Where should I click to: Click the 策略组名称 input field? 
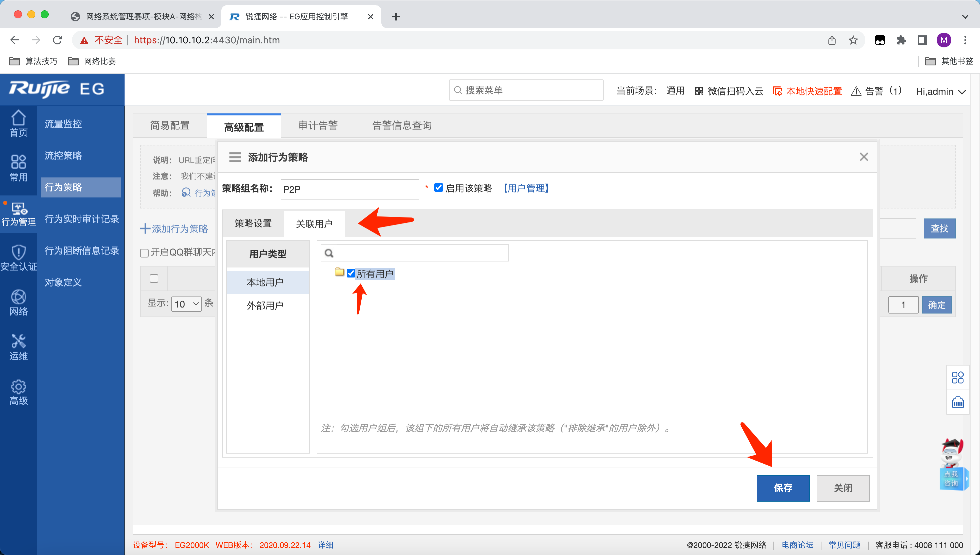(349, 189)
